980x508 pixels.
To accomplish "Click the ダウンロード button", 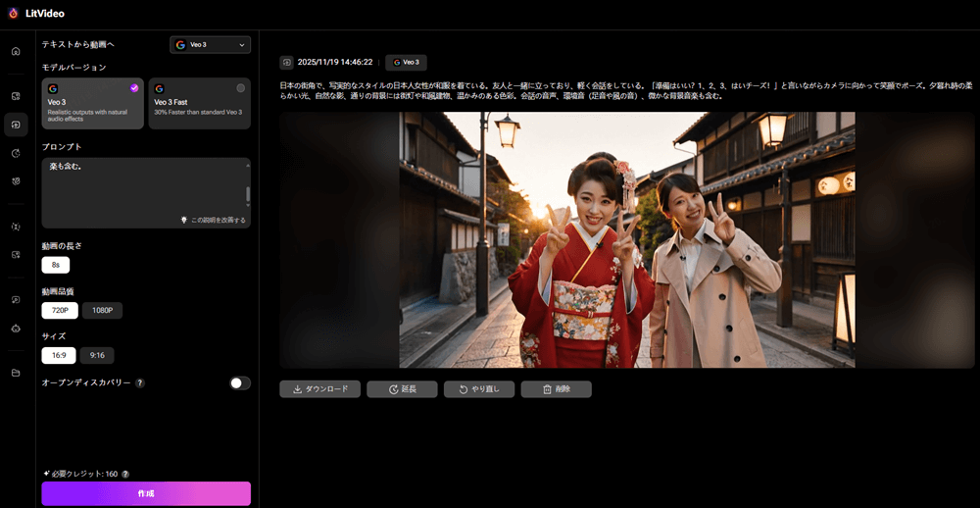I will click(x=319, y=389).
